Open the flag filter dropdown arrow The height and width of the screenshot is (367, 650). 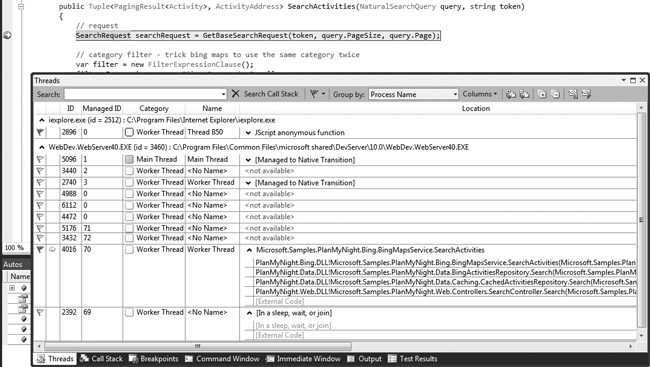pyautogui.click(x=323, y=94)
